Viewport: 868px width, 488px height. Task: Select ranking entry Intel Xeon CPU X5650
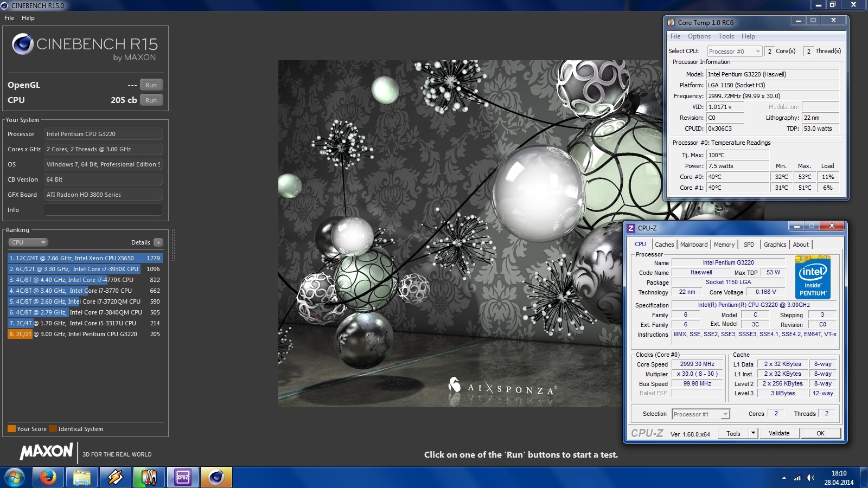(85, 258)
